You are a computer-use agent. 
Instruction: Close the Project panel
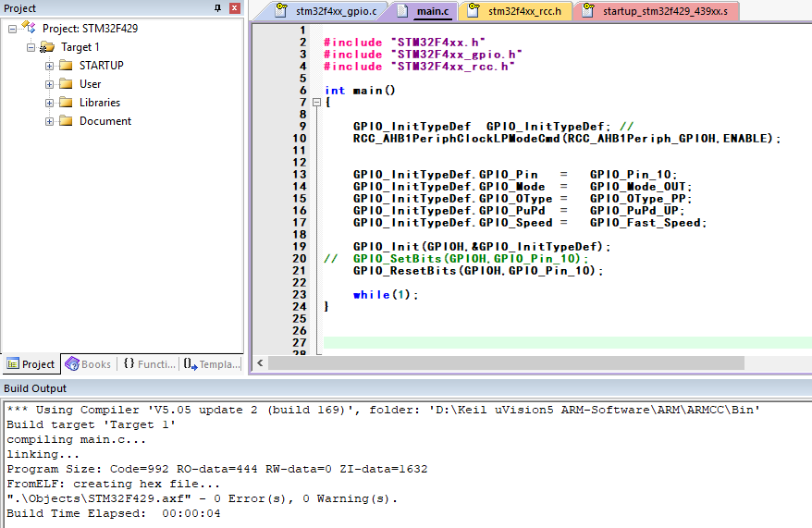[x=234, y=8]
